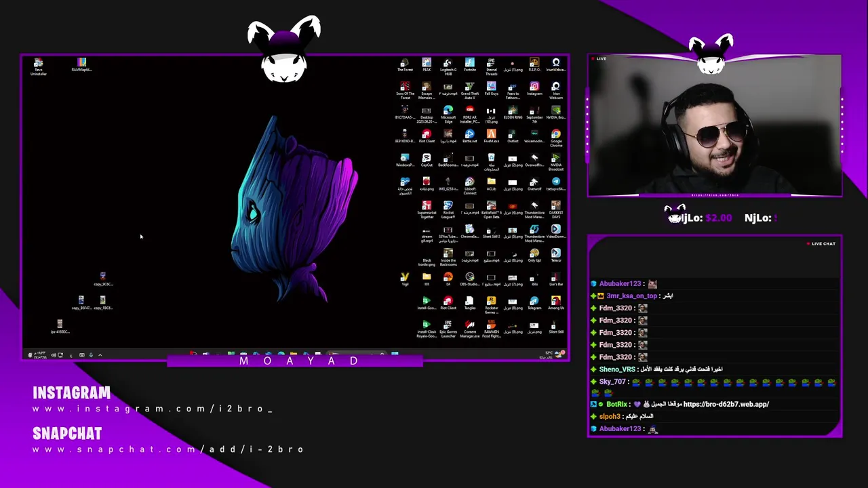
Task: Launch Silent Hill 2 shortcut
Action: point(491,232)
